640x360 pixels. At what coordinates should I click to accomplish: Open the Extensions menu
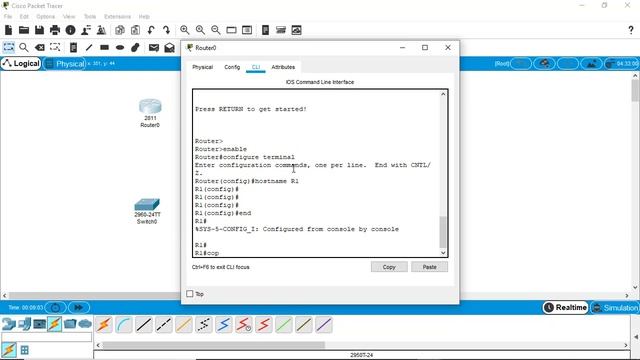point(117,16)
